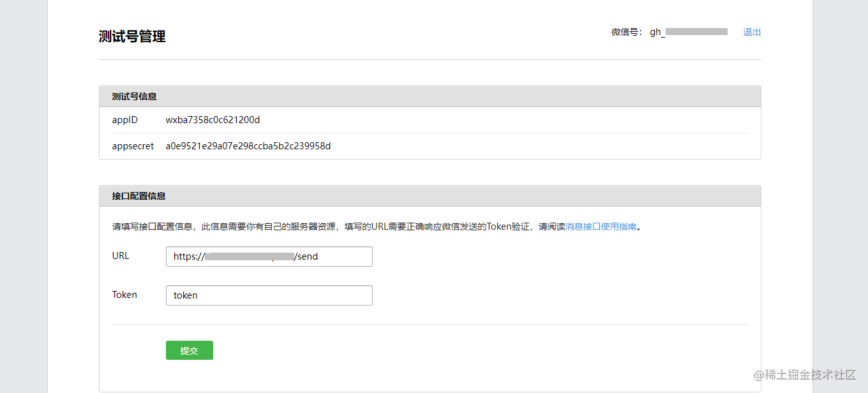Select the Token input field
This screenshot has height=393, width=868.
point(268,295)
